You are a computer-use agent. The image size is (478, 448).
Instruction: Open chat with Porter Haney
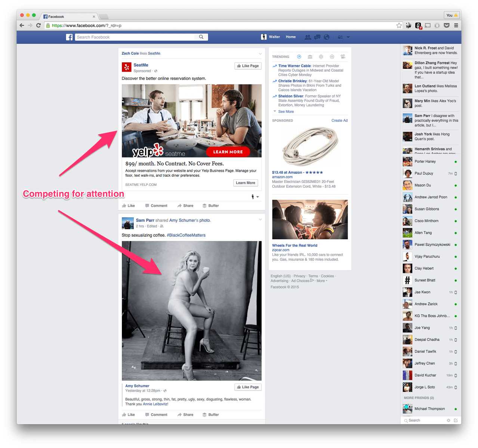coord(431,162)
